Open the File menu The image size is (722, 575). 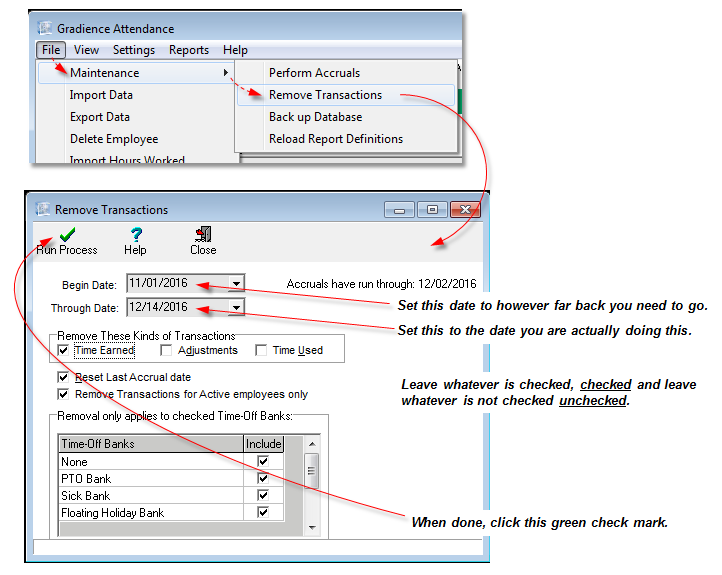pyautogui.click(x=51, y=50)
